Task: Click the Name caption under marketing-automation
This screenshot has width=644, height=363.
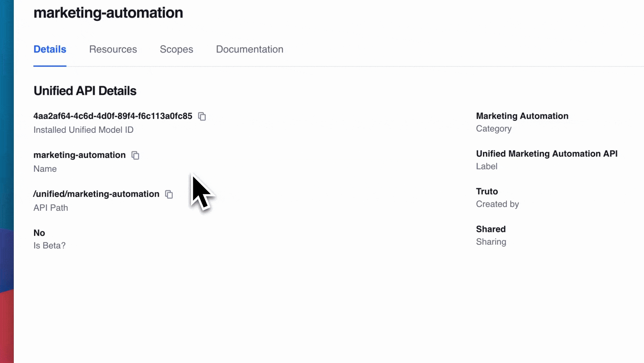Action: [45, 169]
